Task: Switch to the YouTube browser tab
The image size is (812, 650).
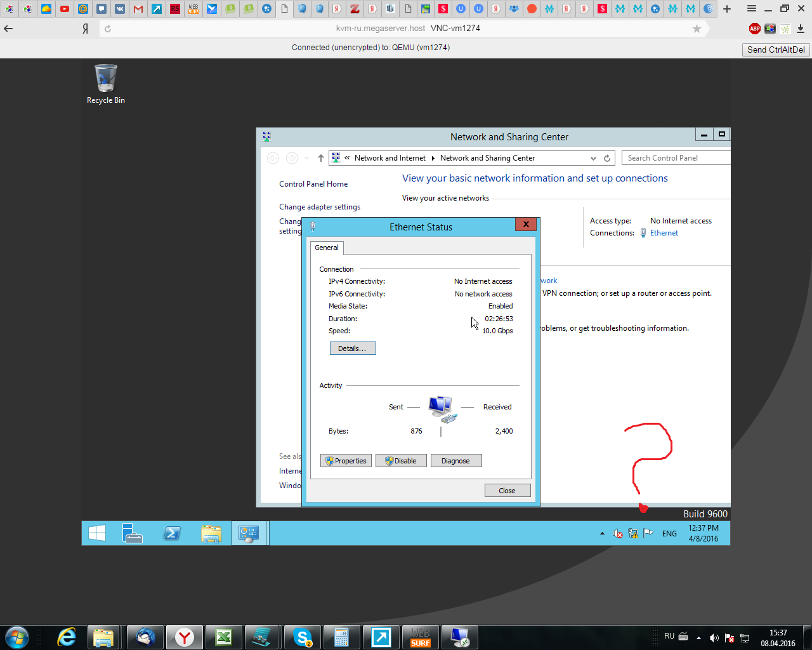Action: 65,9
